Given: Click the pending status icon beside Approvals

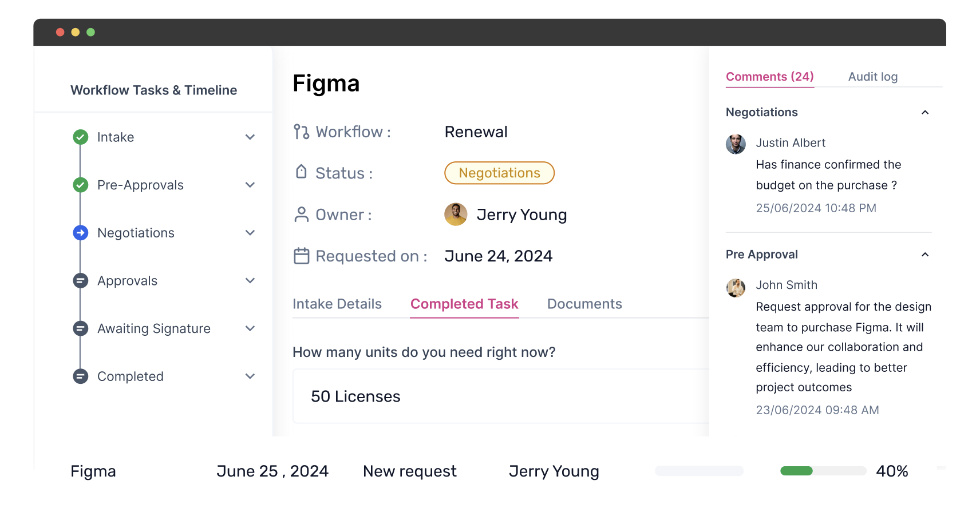Looking at the screenshot, I should [81, 281].
